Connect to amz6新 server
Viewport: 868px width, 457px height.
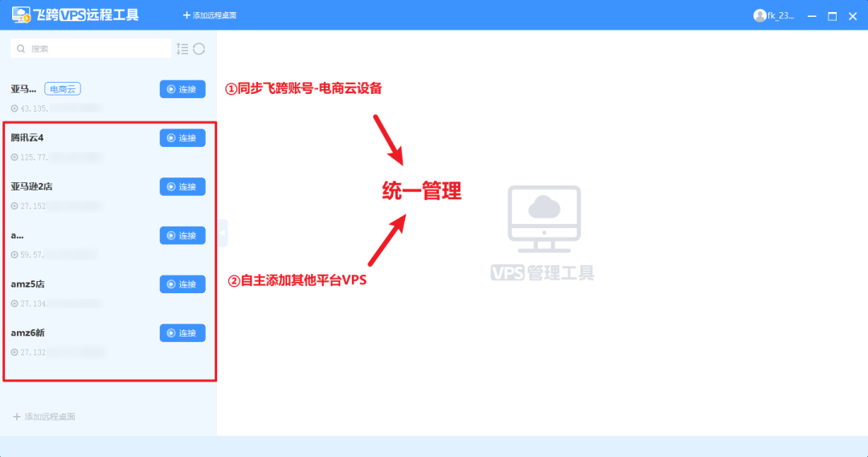(x=182, y=333)
